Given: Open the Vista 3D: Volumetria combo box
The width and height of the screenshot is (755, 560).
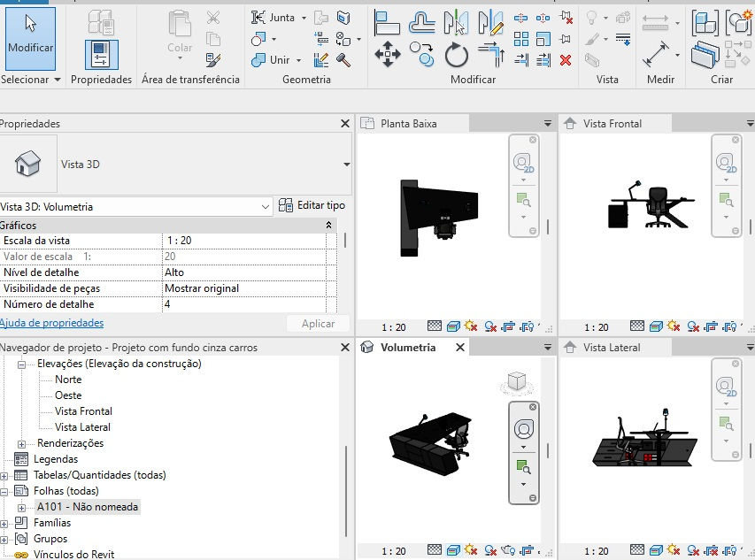Looking at the screenshot, I should pos(135,207).
